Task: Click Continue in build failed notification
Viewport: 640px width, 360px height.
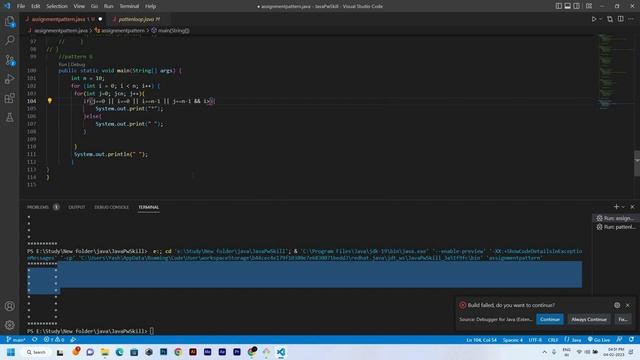Action: (550, 319)
